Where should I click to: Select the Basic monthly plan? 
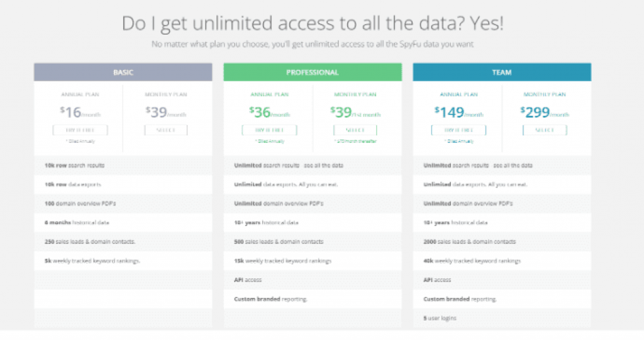[x=166, y=130]
